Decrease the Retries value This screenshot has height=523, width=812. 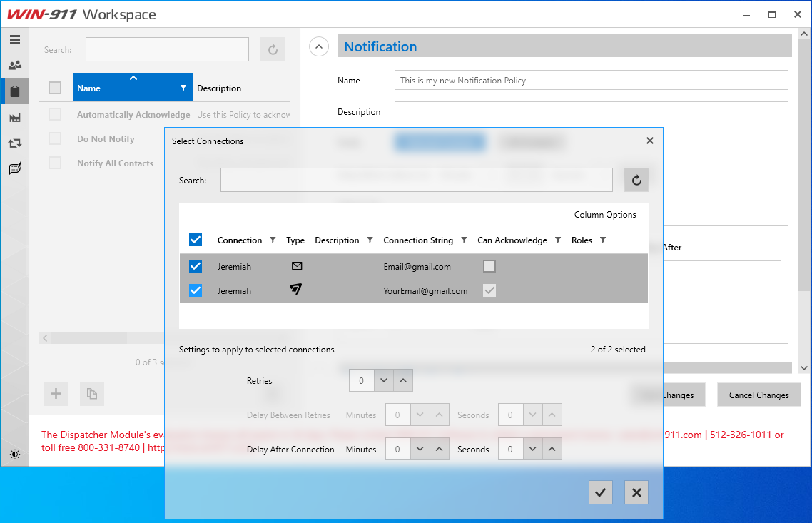384,380
